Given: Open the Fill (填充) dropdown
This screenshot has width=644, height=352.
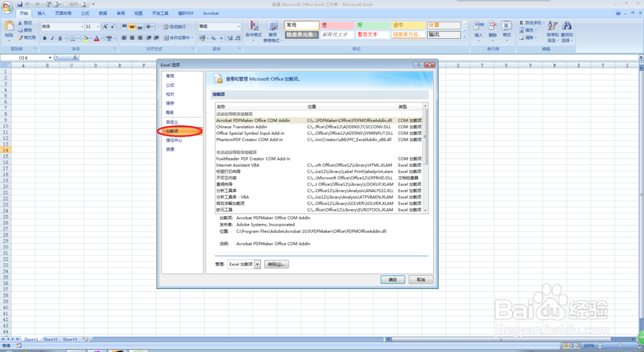Looking at the screenshot, I should point(527,30).
